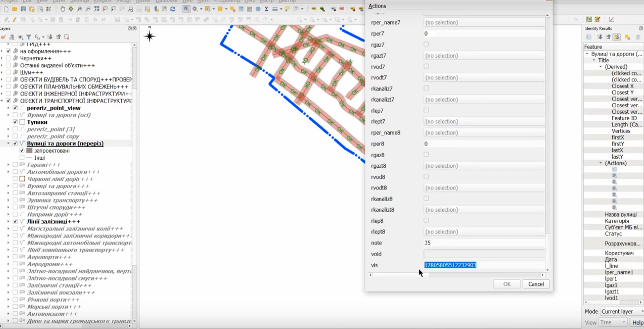Tick the rlep7 checkbox
Viewport: 644px width, 329px height.
tap(426, 110)
